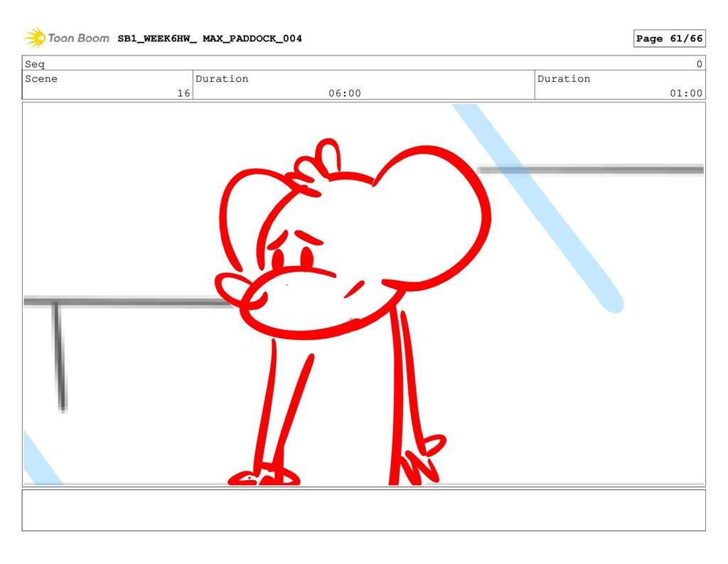Click the Seq label
The image size is (728, 564).
35,64
